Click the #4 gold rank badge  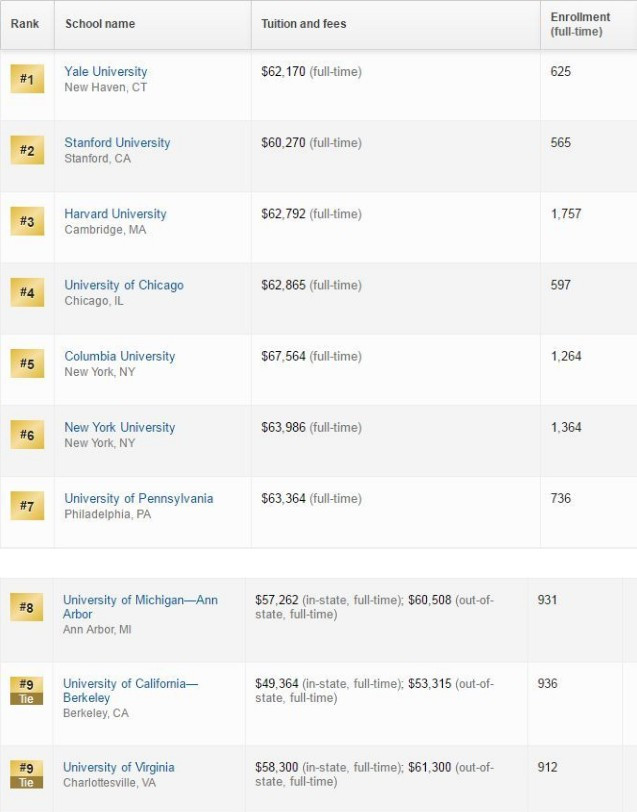pos(27,292)
